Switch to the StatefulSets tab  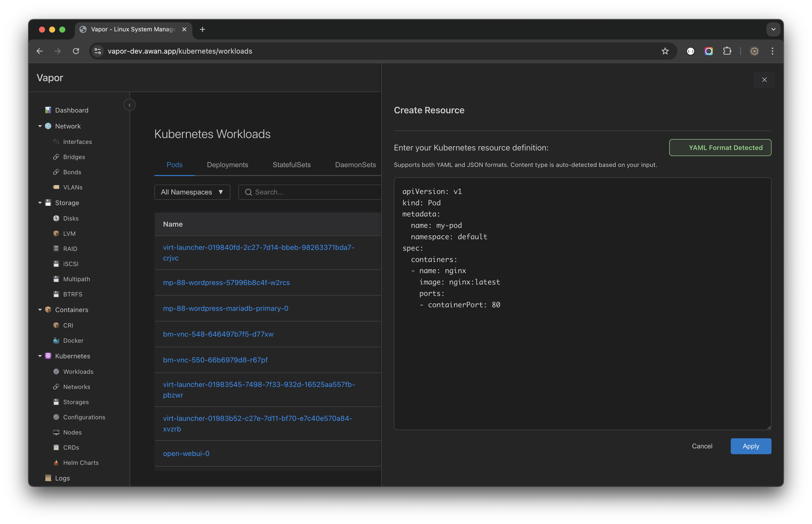[x=291, y=165]
